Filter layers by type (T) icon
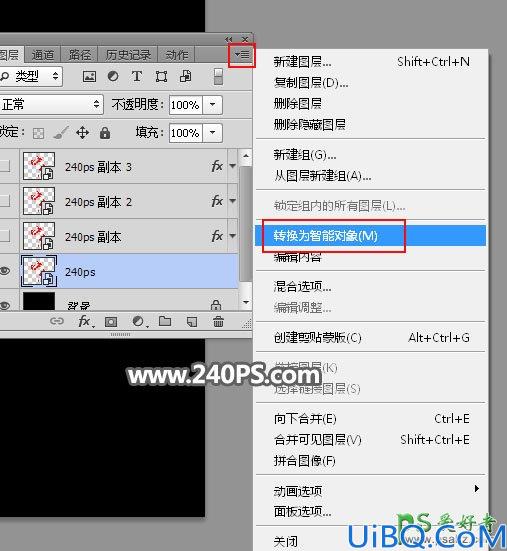507x551 pixels. tap(137, 76)
